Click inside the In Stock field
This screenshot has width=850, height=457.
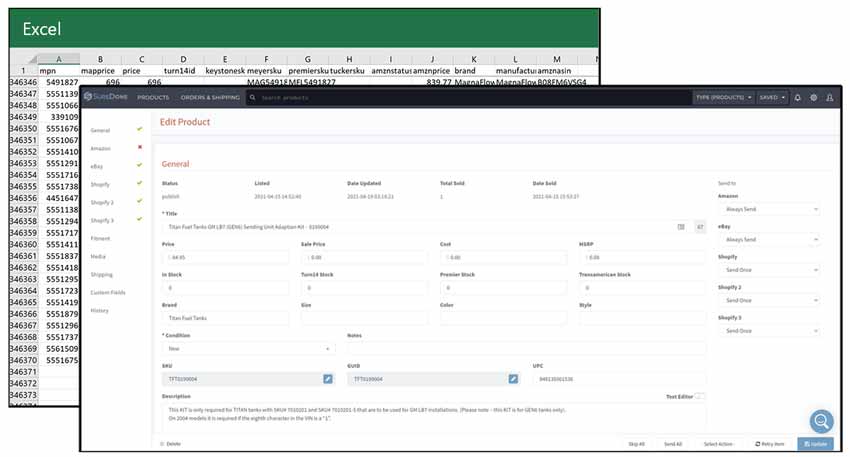[225, 288]
